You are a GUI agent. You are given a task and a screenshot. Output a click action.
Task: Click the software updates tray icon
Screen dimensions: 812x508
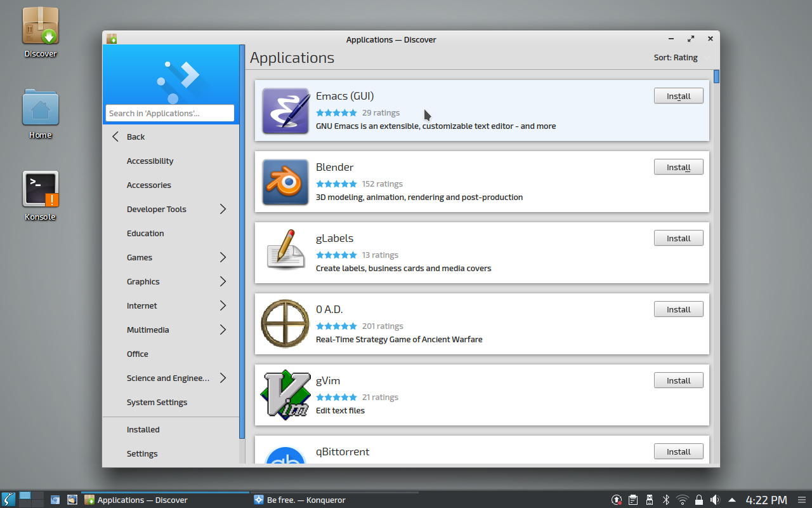tap(616, 500)
